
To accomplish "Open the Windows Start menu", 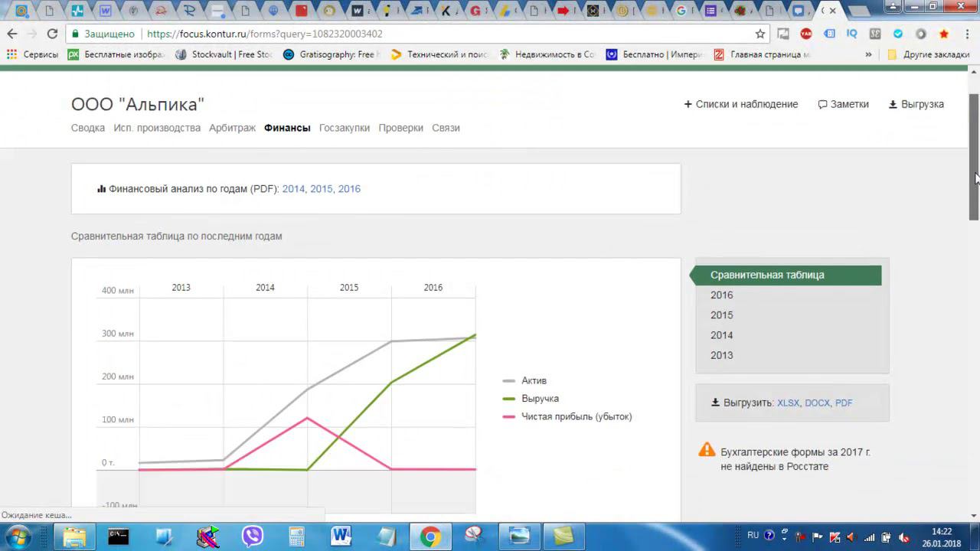I will pos(18,536).
